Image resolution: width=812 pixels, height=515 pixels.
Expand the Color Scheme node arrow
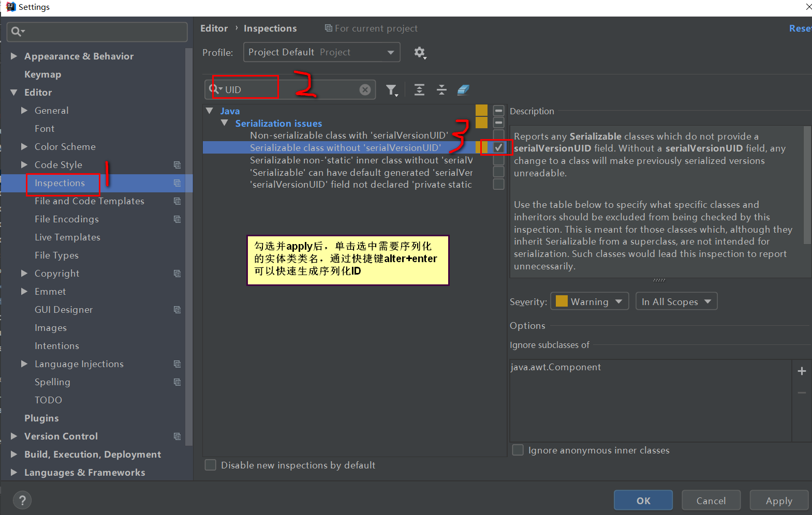[24, 147]
